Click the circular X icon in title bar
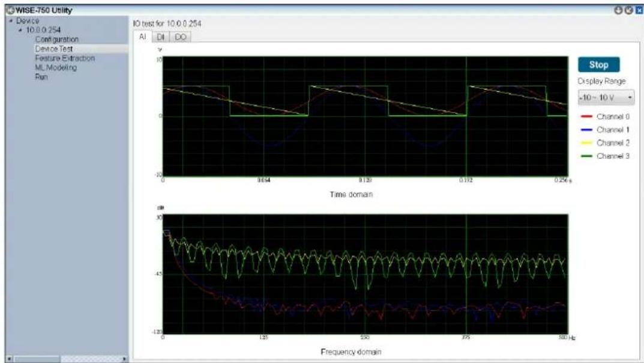This screenshot has width=644, height=363. click(628, 10)
